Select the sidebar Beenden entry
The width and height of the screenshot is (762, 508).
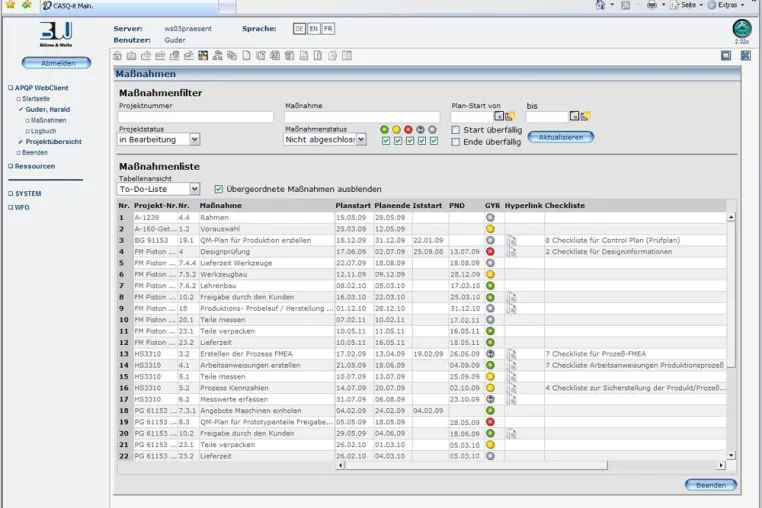35,153
